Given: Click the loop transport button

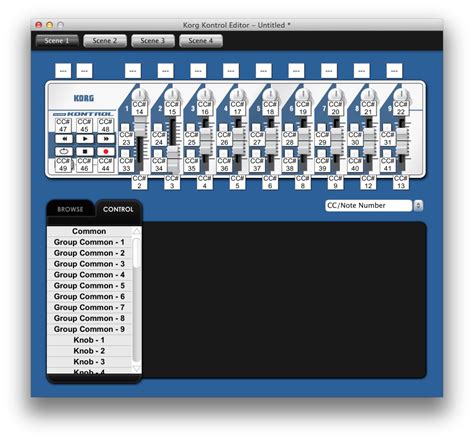Looking at the screenshot, I should [x=63, y=151].
